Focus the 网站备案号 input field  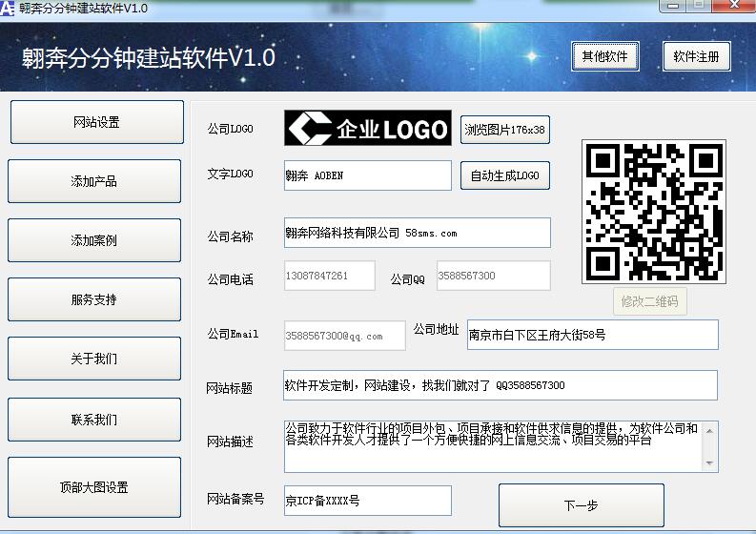coord(368,501)
